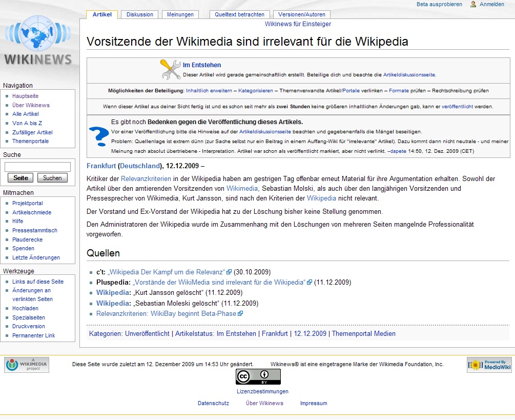Open Letzte Änderungen link
515x420 pixels.
(x=36, y=257)
